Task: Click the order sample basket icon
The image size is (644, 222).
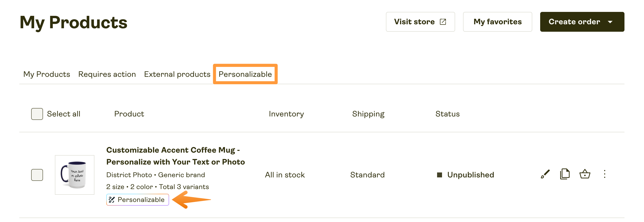Action: [585, 174]
